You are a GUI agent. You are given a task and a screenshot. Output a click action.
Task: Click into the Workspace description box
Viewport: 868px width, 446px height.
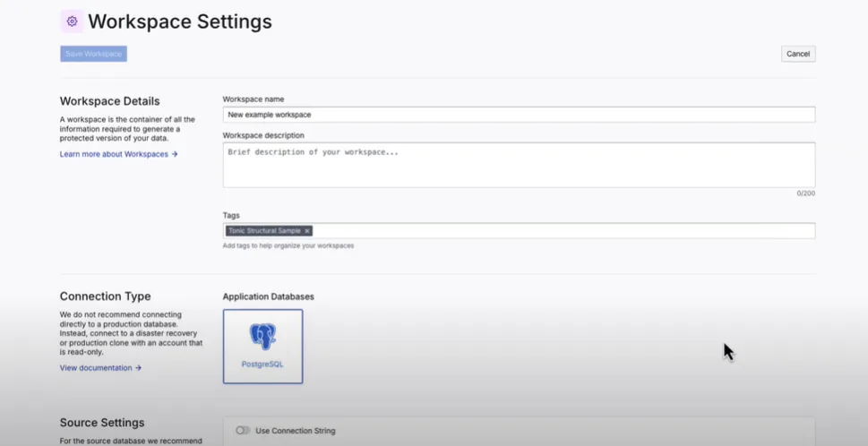pyautogui.click(x=519, y=165)
